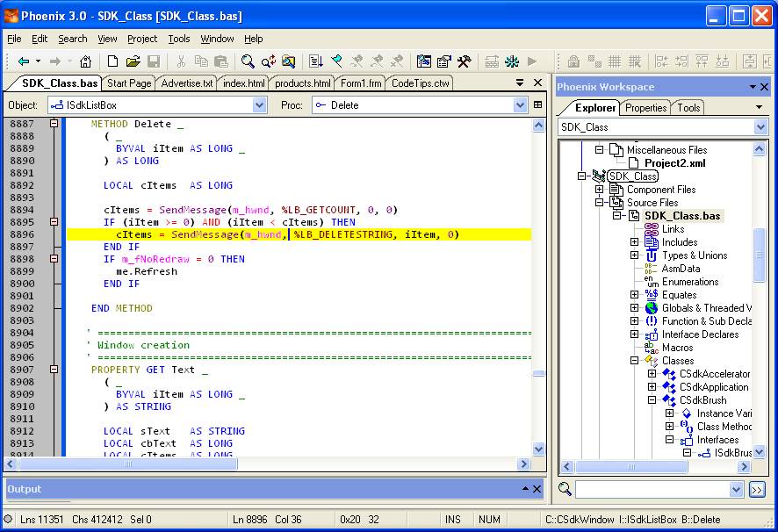This screenshot has height=532, width=778.
Task: Switch to the CodeTips.ctw tab
Action: [x=421, y=83]
